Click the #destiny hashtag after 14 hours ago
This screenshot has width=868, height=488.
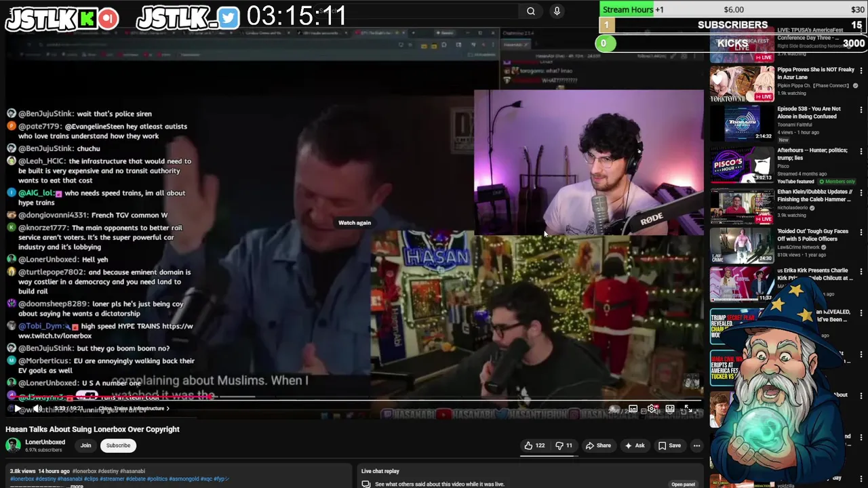coord(108,471)
